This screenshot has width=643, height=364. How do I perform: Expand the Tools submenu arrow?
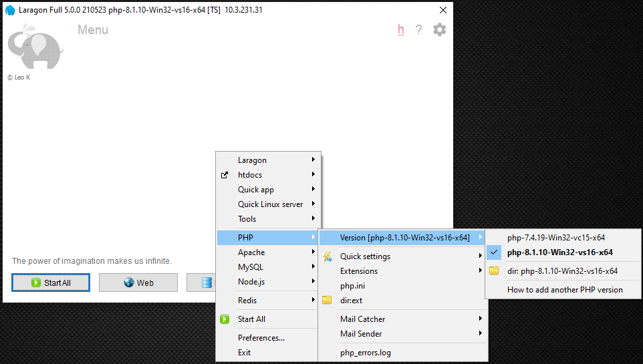click(x=313, y=218)
